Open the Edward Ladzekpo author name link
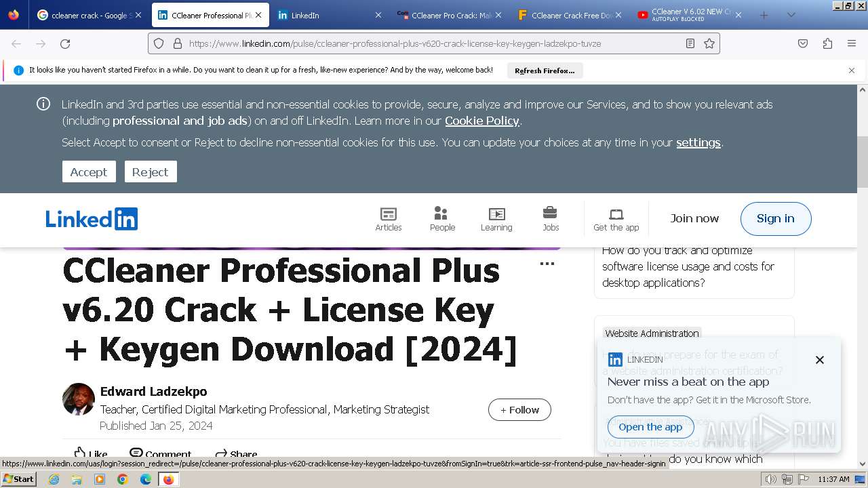 [154, 391]
